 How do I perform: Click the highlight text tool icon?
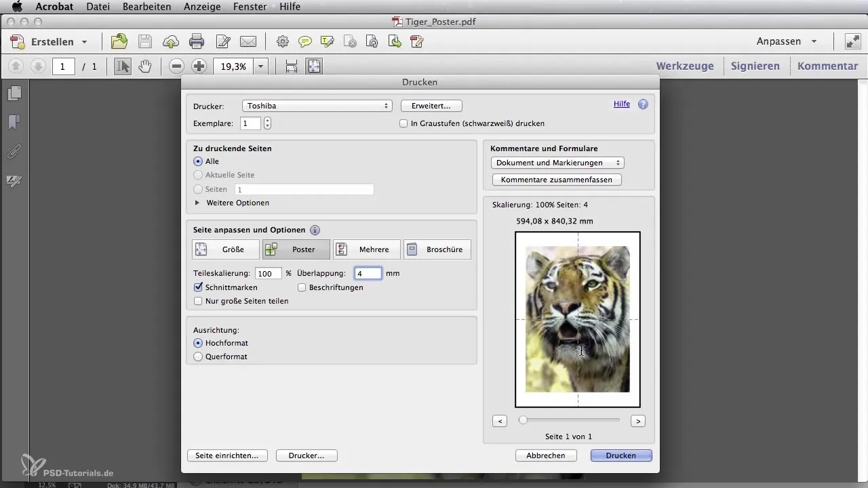328,42
